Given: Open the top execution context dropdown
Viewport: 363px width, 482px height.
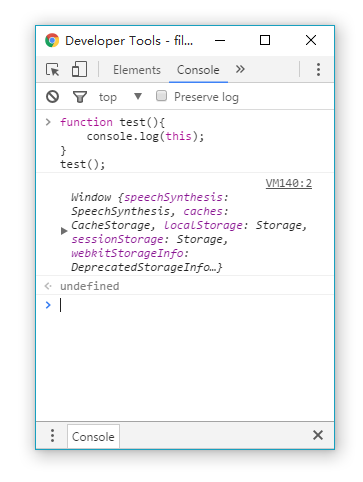Looking at the screenshot, I should click(120, 97).
